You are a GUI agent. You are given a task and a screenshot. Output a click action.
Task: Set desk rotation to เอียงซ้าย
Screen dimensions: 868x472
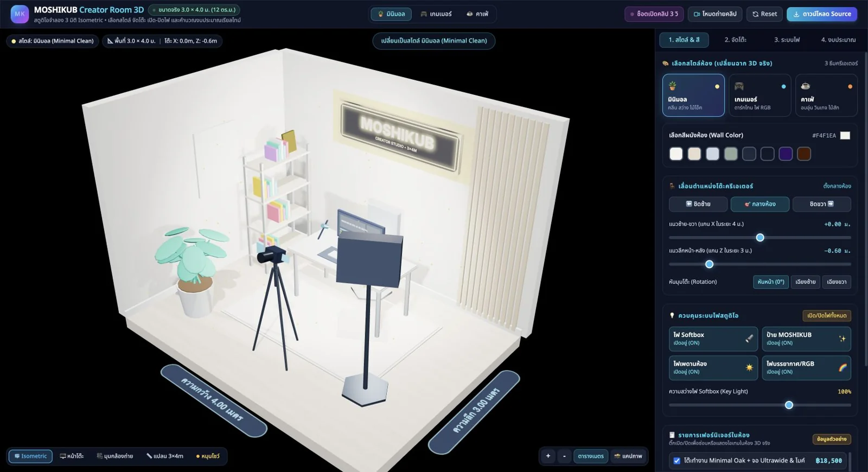tap(805, 282)
